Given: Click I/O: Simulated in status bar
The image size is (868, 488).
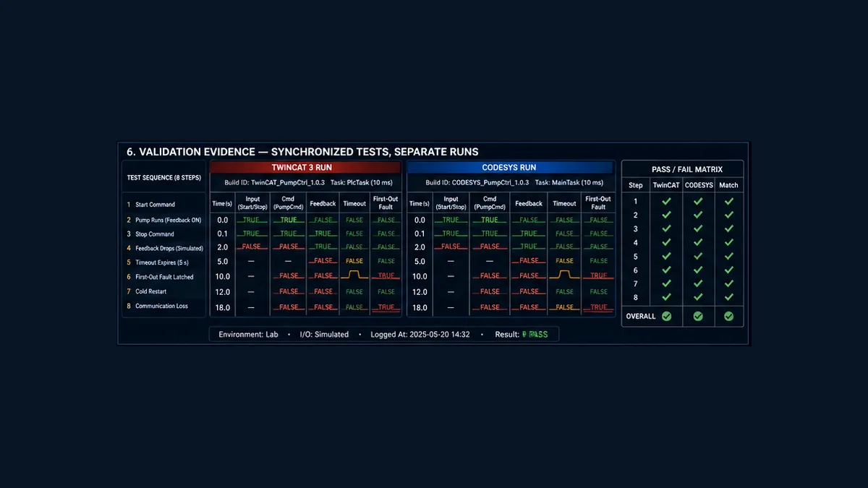Looking at the screenshot, I should point(324,335).
